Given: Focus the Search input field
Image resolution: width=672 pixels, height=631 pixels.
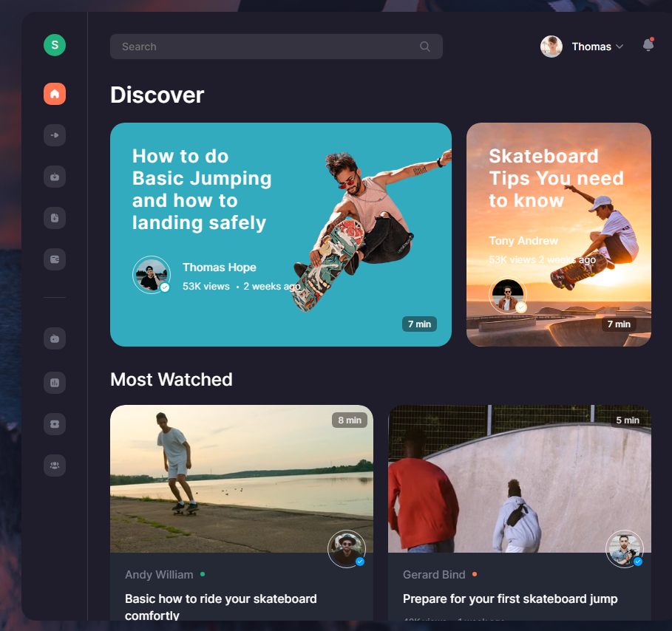Looking at the screenshot, I should pos(276,47).
